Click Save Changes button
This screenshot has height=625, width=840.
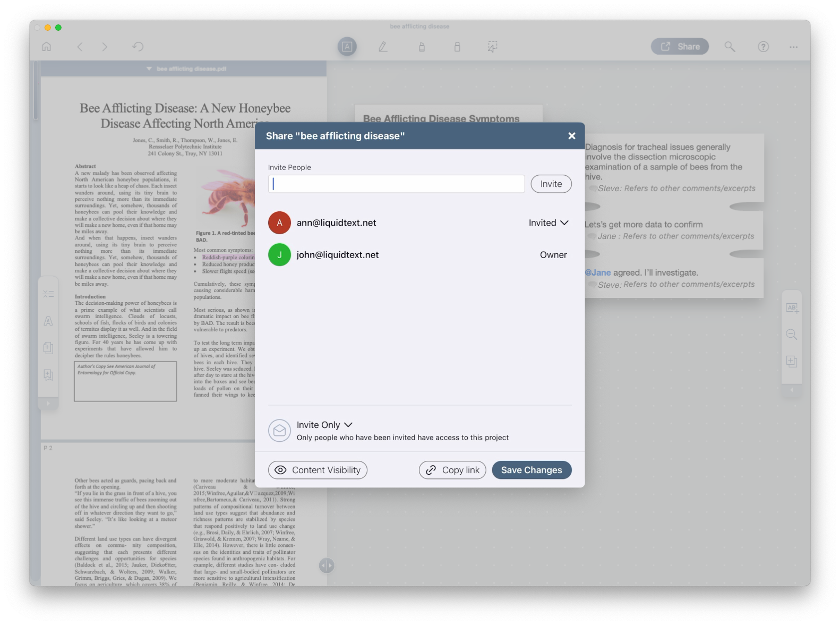(x=531, y=470)
